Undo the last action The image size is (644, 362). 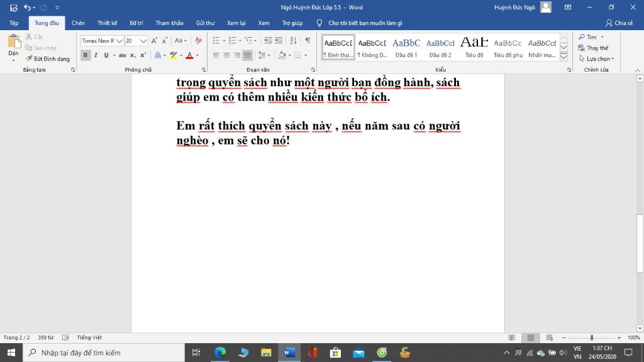point(27,8)
